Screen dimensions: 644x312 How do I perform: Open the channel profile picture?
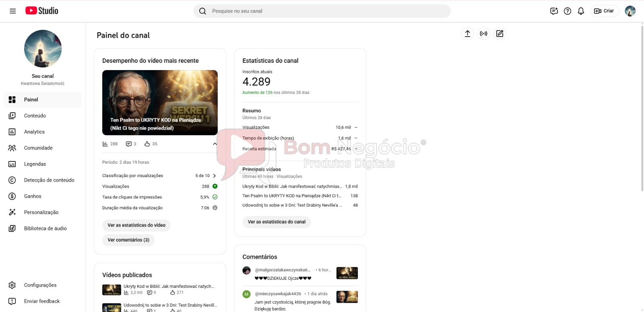[43, 49]
